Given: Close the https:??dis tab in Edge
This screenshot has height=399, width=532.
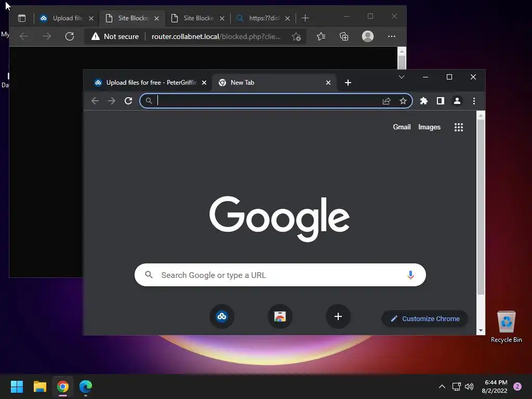Looking at the screenshot, I should (x=287, y=18).
